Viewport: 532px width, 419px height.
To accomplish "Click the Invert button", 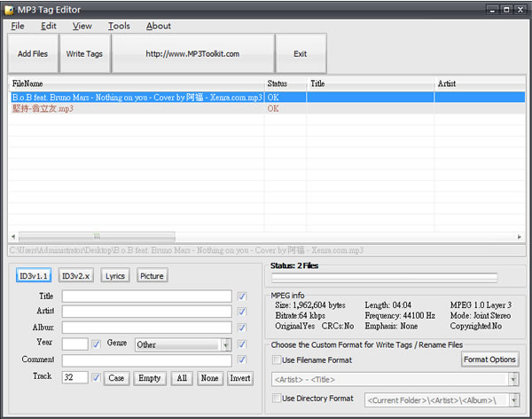I will pos(240,378).
